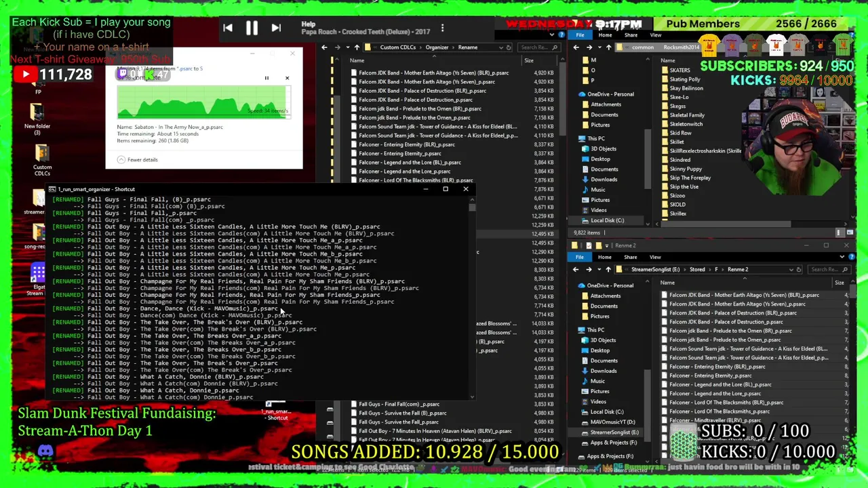This screenshot has width=868, height=488.
Task: Open File tab in Rocksmith2014 explorer
Action: pos(580,35)
